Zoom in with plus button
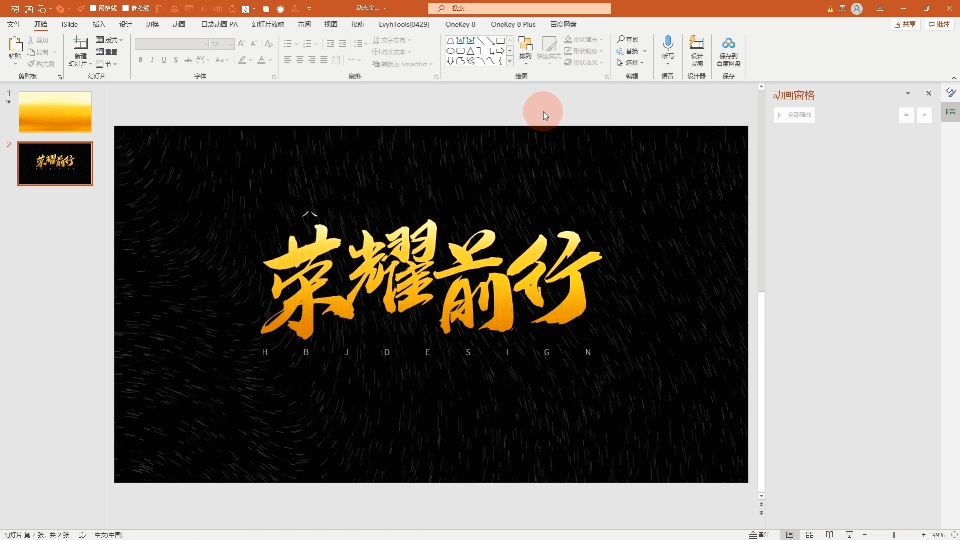Image resolution: width=960 pixels, height=540 pixels. (923, 535)
